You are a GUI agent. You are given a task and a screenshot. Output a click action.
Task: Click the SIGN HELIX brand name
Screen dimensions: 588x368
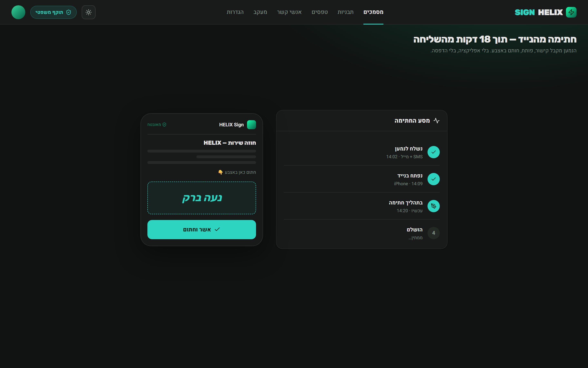pos(539,12)
